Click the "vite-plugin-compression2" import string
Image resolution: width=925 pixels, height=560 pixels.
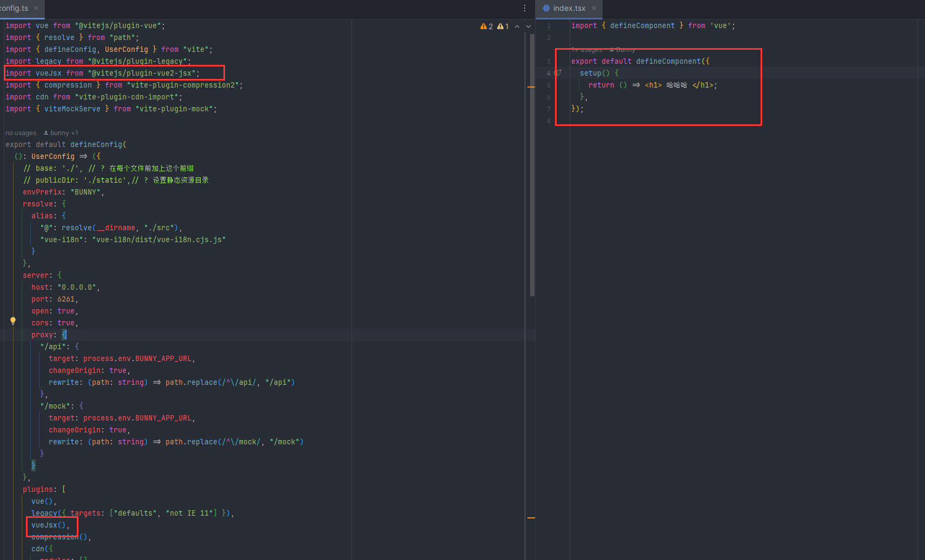(183, 85)
